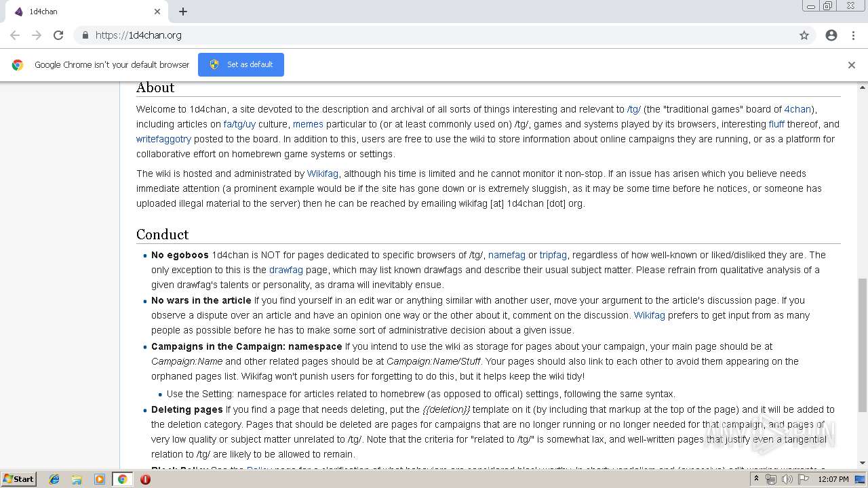Image resolution: width=868 pixels, height=488 pixels.
Task: Click the Conduct section heading
Action: [x=162, y=235]
